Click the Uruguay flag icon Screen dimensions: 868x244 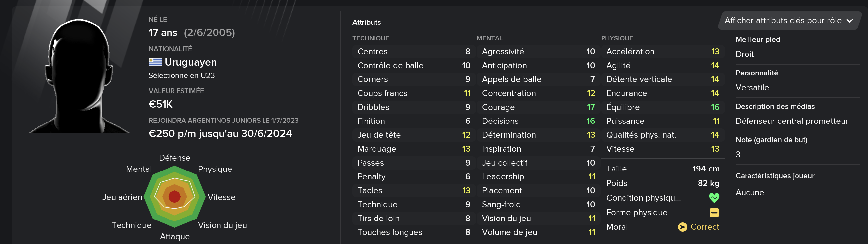click(x=155, y=62)
